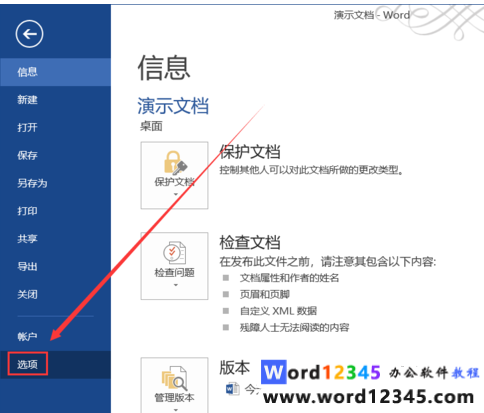Expand the 检查问题 dropdown arrow
This screenshot has height=413, width=484.
[176, 285]
